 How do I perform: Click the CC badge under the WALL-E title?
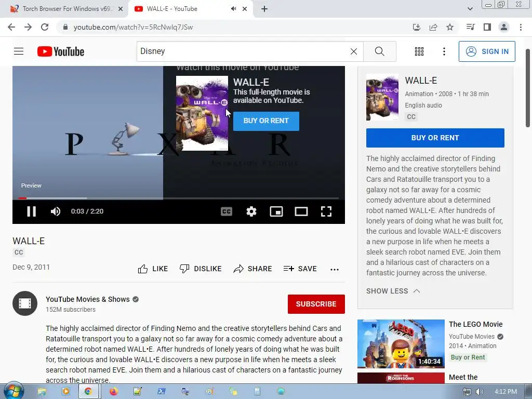point(19,252)
